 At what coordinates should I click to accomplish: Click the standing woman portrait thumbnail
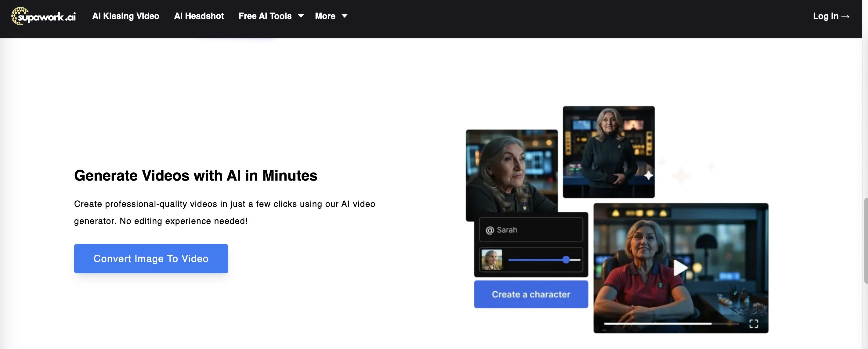[609, 152]
